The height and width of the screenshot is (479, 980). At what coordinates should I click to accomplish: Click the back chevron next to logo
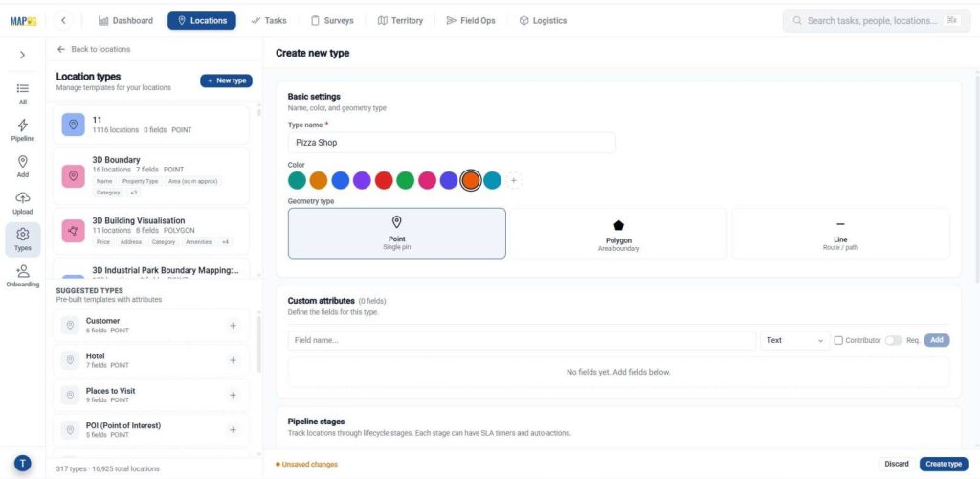click(x=63, y=21)
